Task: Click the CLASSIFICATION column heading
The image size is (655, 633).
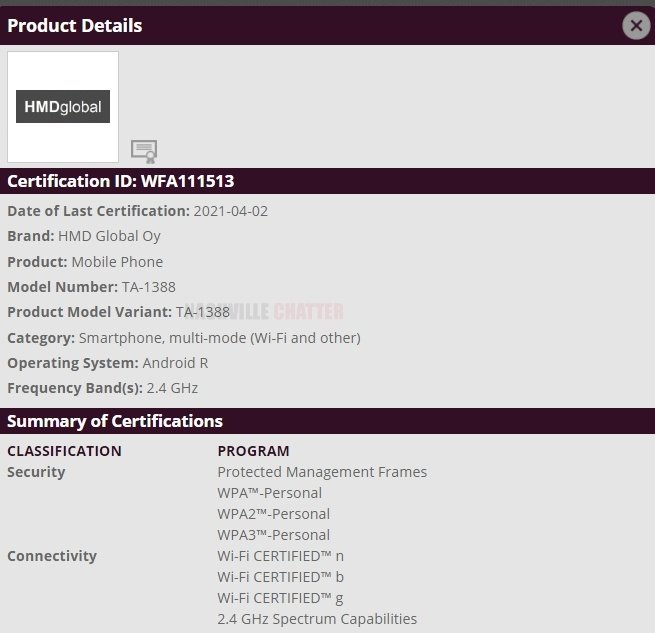Action: tap(64, 451)
